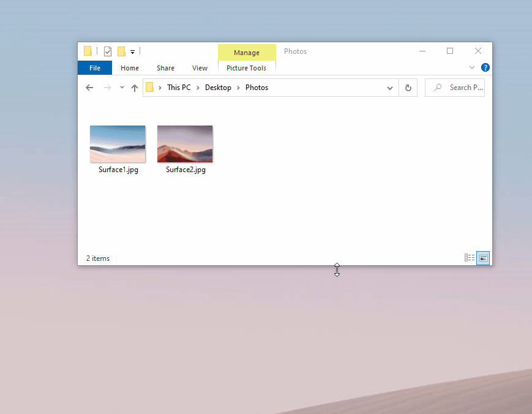Open the Help question mark icon
This screenshot has width=532, height=414.
[485, 67]
